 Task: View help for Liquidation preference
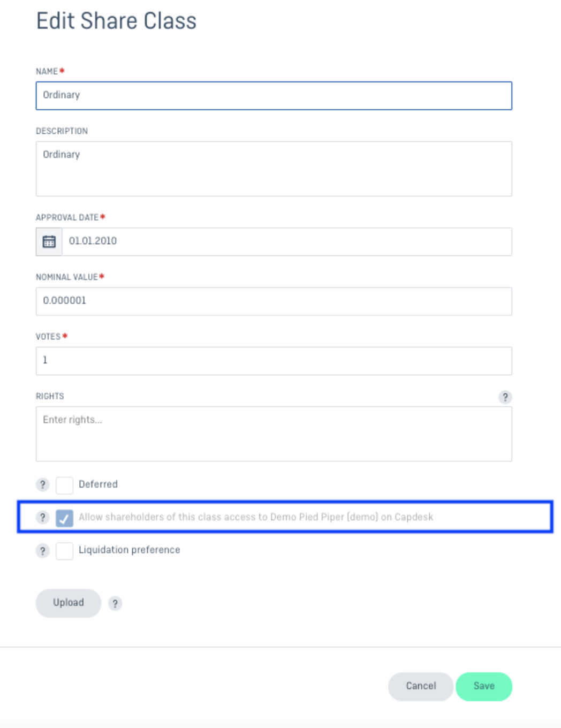[43, 550]
